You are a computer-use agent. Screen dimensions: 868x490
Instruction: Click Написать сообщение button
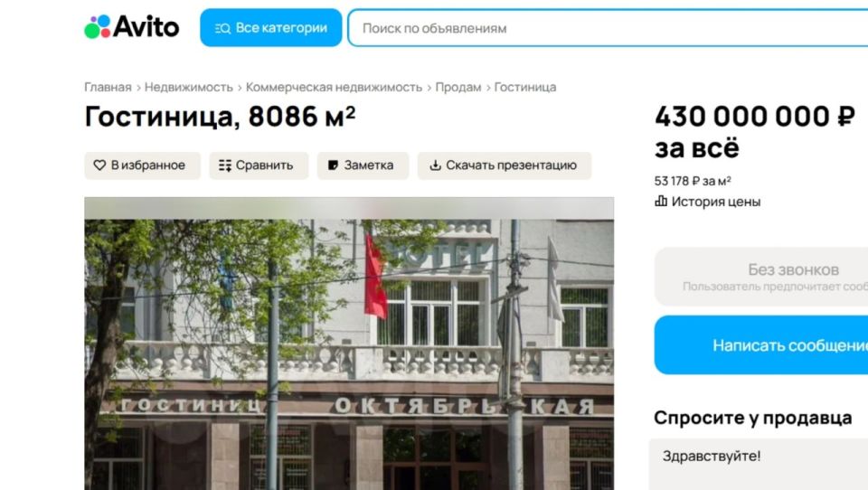(761, 345)
